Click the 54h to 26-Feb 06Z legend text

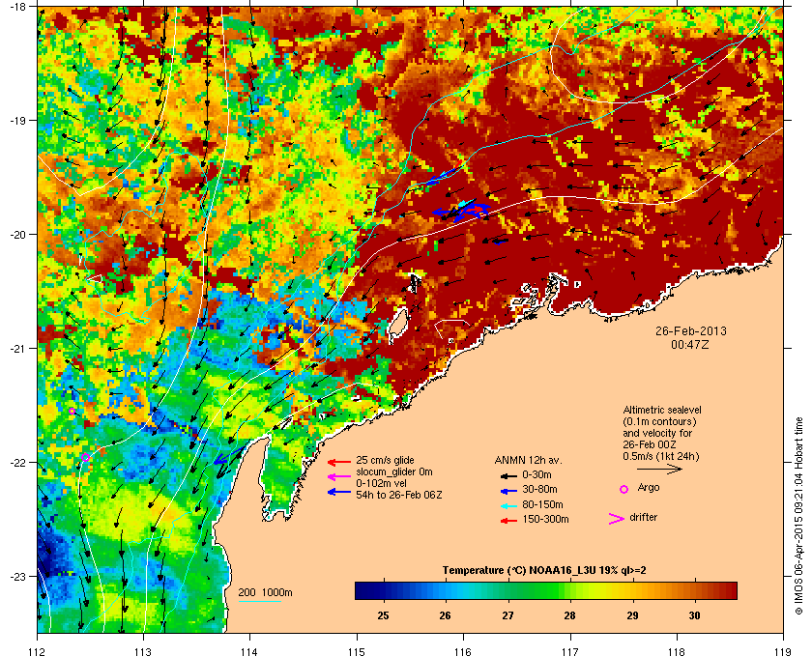[398, 495]
